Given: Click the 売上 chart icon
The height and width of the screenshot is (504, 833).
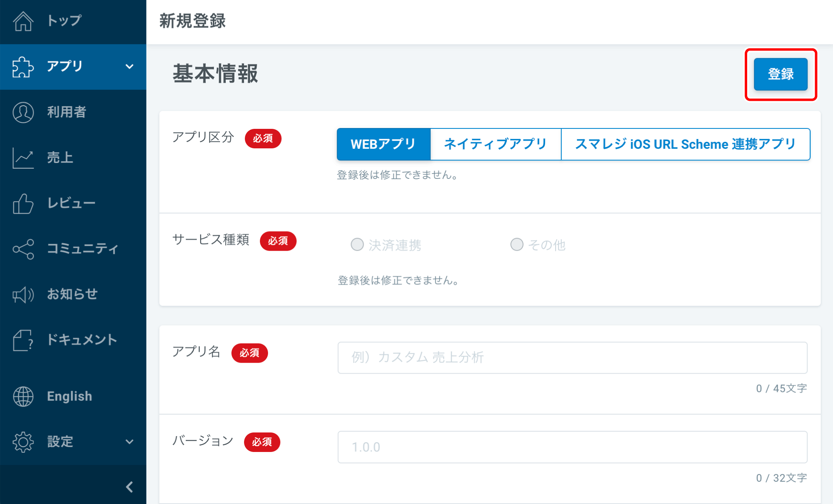Looking at the screenshot, I should (23, 158).
